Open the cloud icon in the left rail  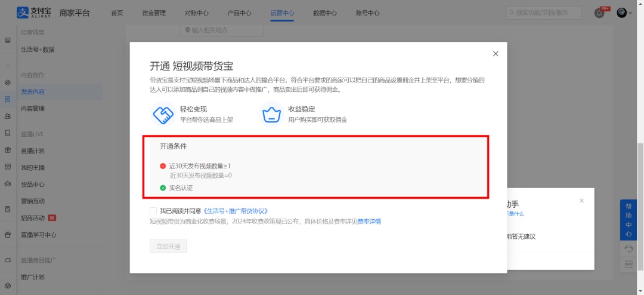pyautogui.click(x=8, y=260)
